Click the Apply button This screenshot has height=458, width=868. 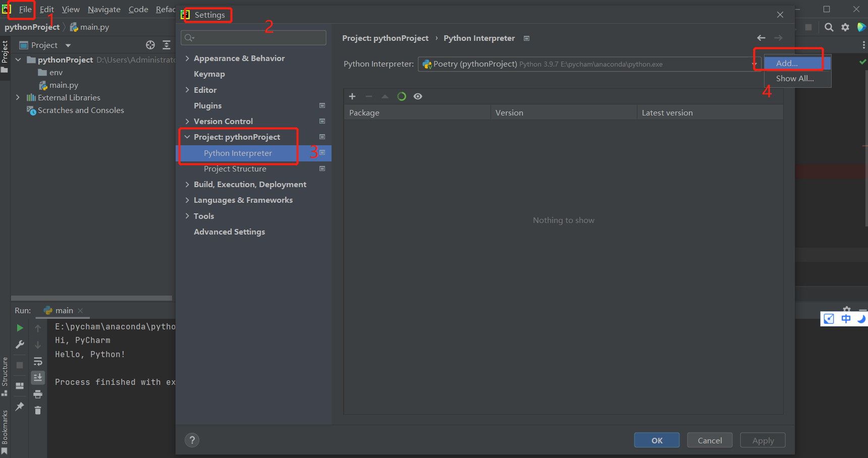pyautogui.click(x=763, y=440)
